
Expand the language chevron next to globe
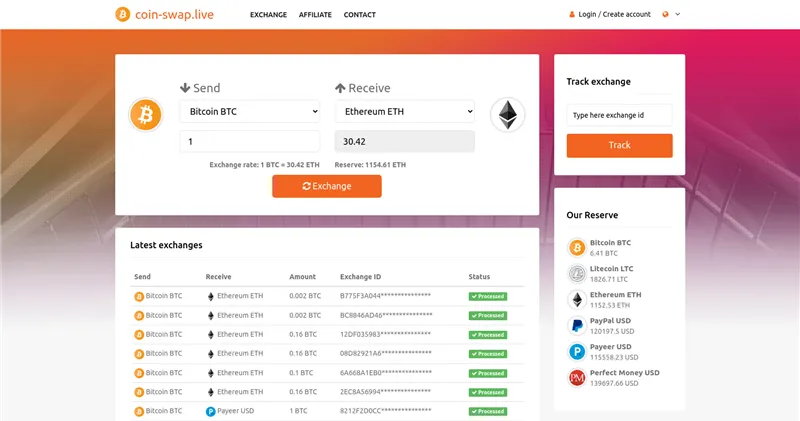[677, 14]
